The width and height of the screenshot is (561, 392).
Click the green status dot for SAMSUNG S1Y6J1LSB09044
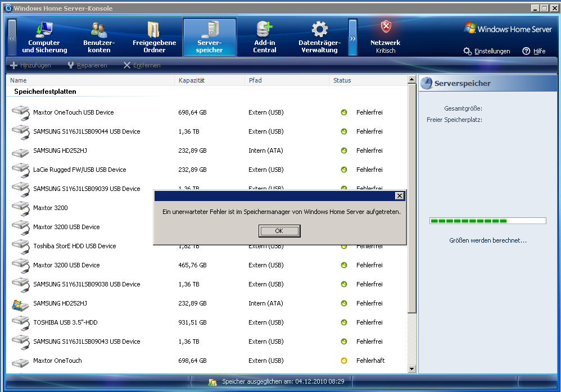(x=344, y=131)
